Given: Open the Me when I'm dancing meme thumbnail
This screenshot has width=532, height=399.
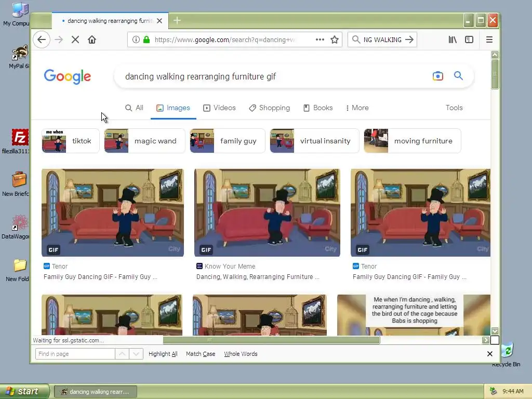Looking at the screenshot, I should [414, 315].
